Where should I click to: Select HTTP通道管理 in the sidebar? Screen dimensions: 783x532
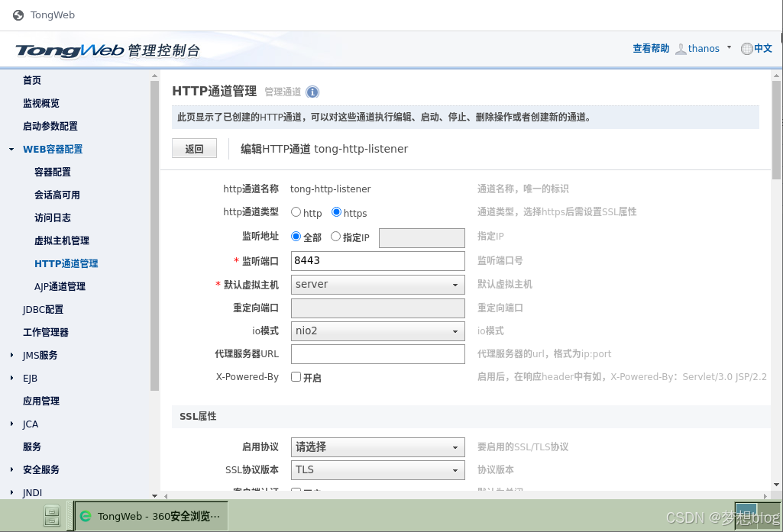coord(67,263)
